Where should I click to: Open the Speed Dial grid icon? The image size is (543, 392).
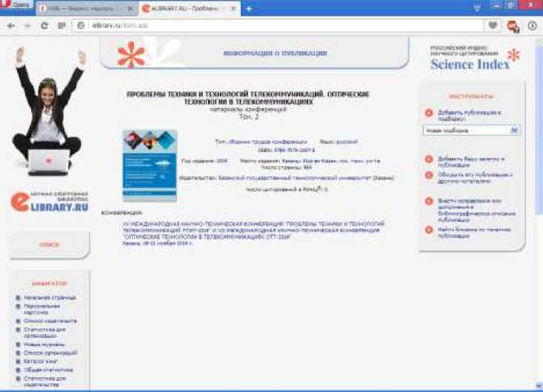coord(61,26)
